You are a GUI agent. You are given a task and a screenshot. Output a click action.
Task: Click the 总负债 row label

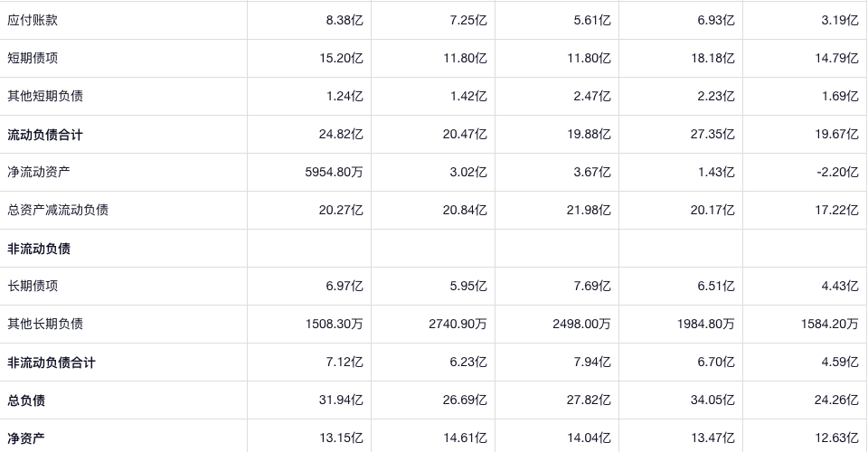click(26, 400)
